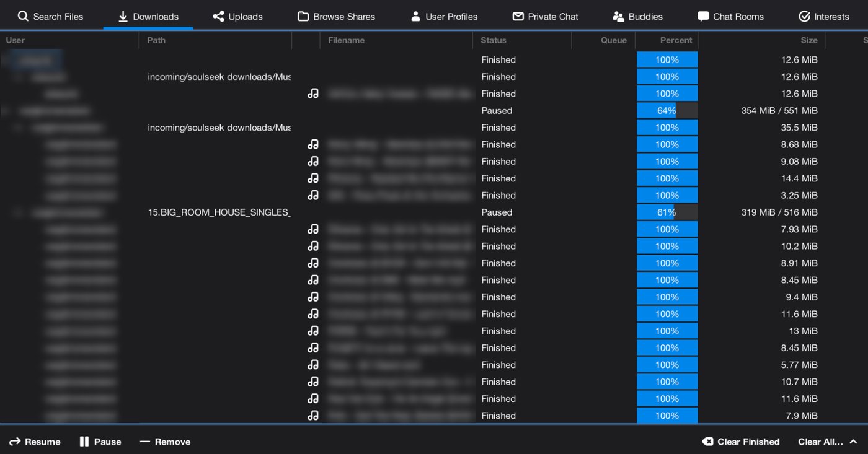This screenshot has height=454, width=868.
Task: Click the 7.9 MiB size cell
Action: (802, 416)
